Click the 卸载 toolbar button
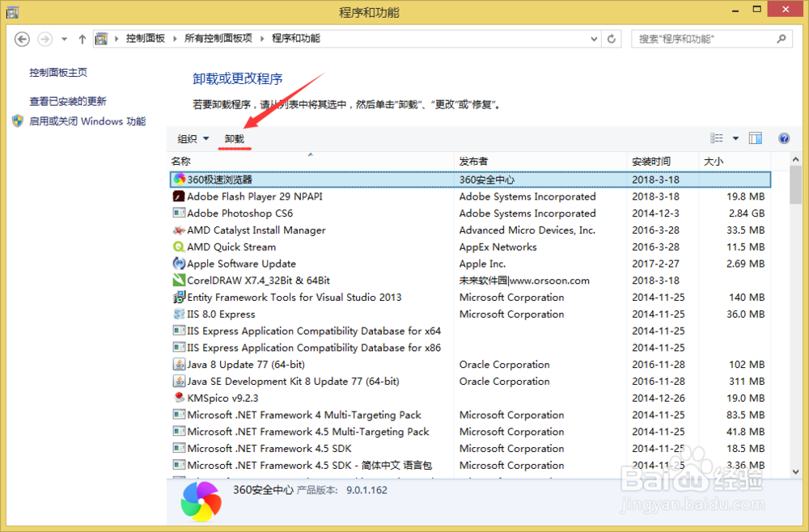Viewport: 809px width, 532px height. click(235, 139)
